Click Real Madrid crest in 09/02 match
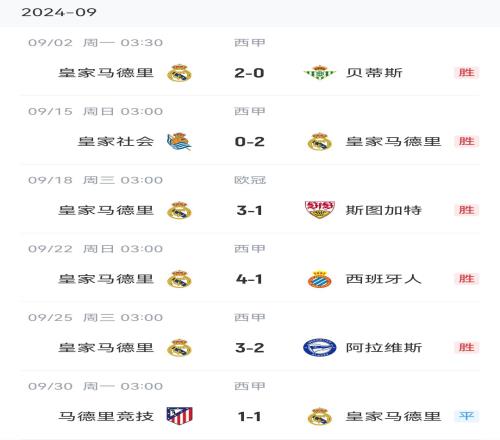This screenshot has height=440, width=500. click(x=179, y=73)
